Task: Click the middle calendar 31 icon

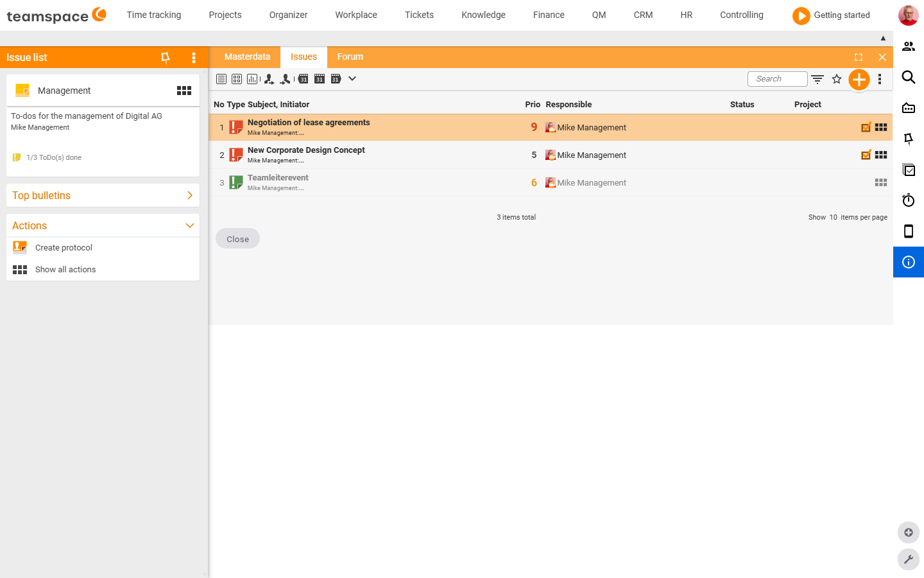Action: 319,79
